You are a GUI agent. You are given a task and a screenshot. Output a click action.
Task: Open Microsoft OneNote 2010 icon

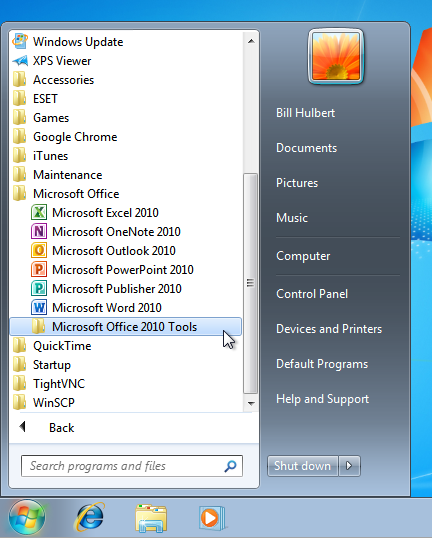click(x=39, y=231)
